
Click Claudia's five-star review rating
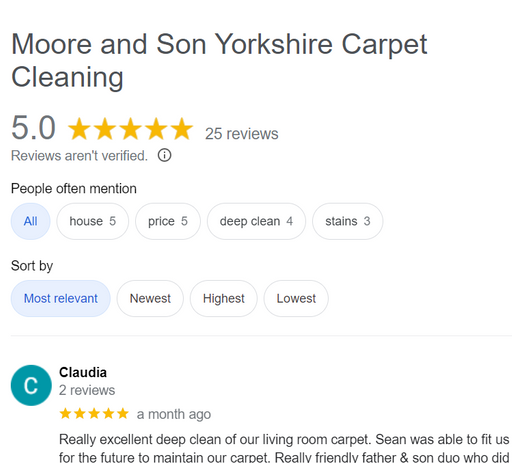94,414
